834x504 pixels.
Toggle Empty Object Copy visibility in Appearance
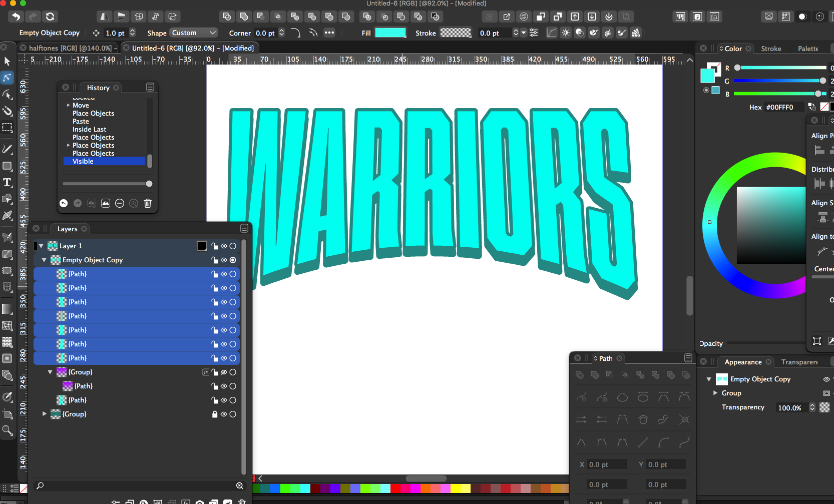pyautogui.click(x=826, y=379)
